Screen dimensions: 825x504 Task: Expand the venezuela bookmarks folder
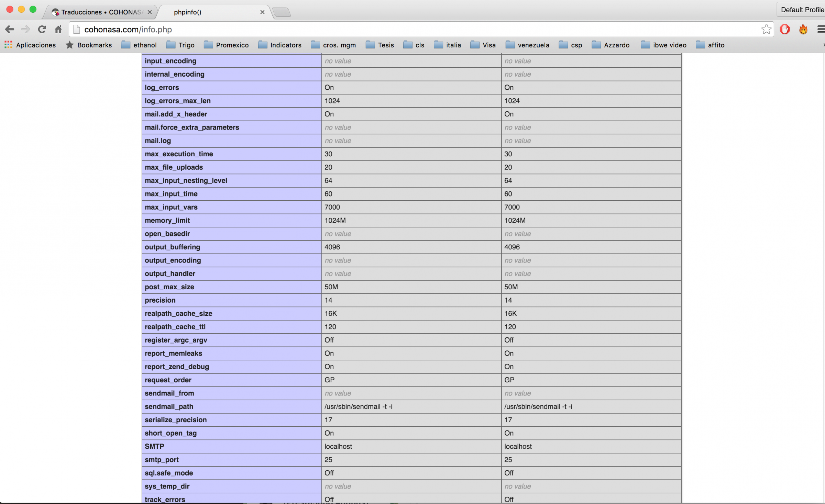(528, 45)
